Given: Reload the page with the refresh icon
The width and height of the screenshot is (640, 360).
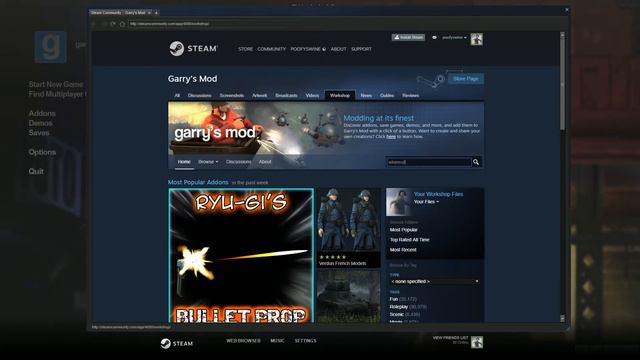Looking at the screenshot, I should pos(113,24).
